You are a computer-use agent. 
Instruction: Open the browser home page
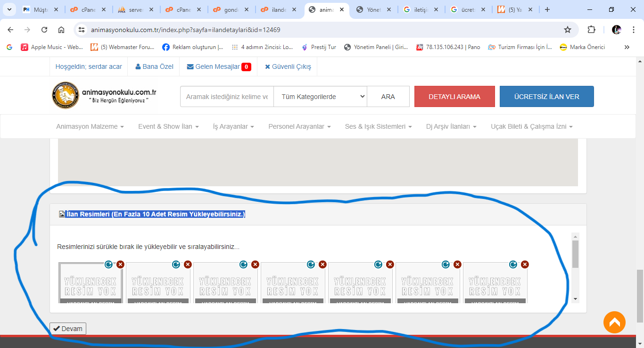[x=61, y=30]
